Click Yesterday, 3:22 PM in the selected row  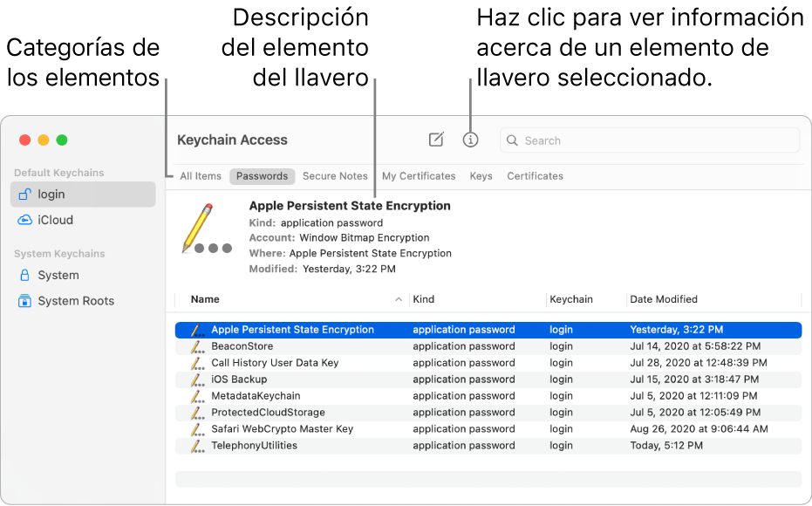coord(676,330)
